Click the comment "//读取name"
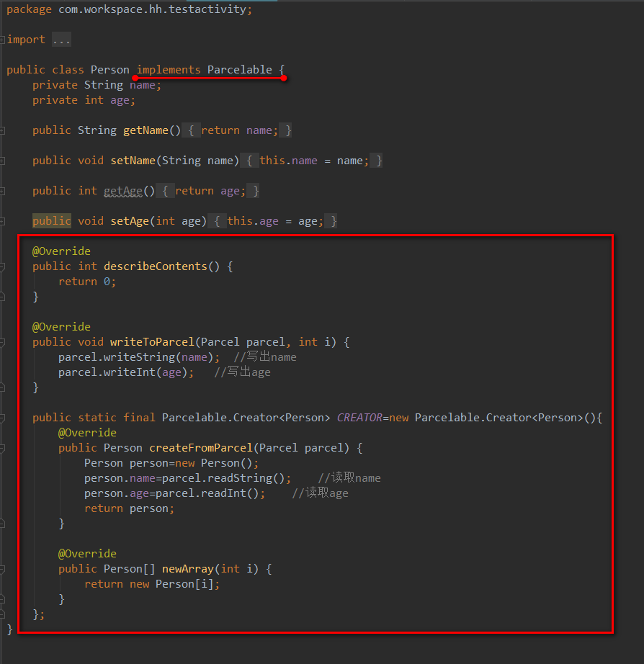Screen dimensions: 644x664 pos(349,478)
